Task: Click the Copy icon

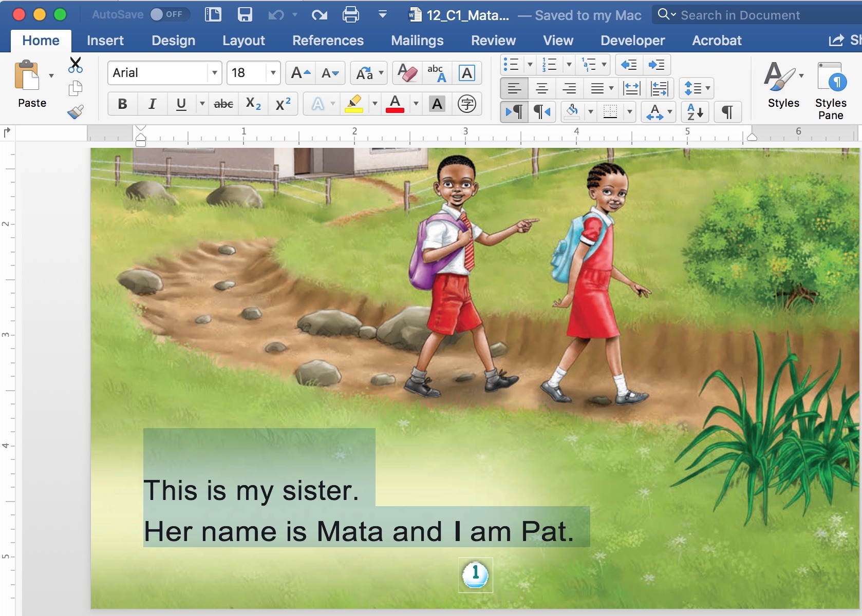Action: coord(76,88)
